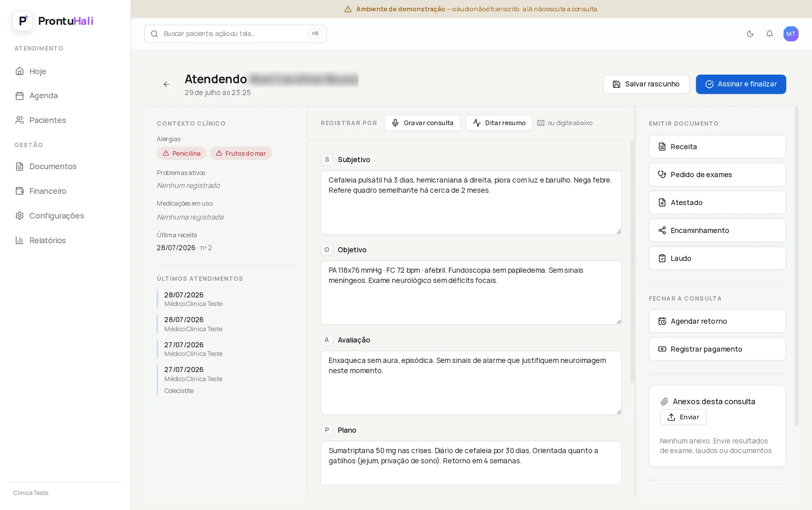Grab Subjetivo textarea resize handle
This screenshot has width=812, height=510.
[618, 231]
